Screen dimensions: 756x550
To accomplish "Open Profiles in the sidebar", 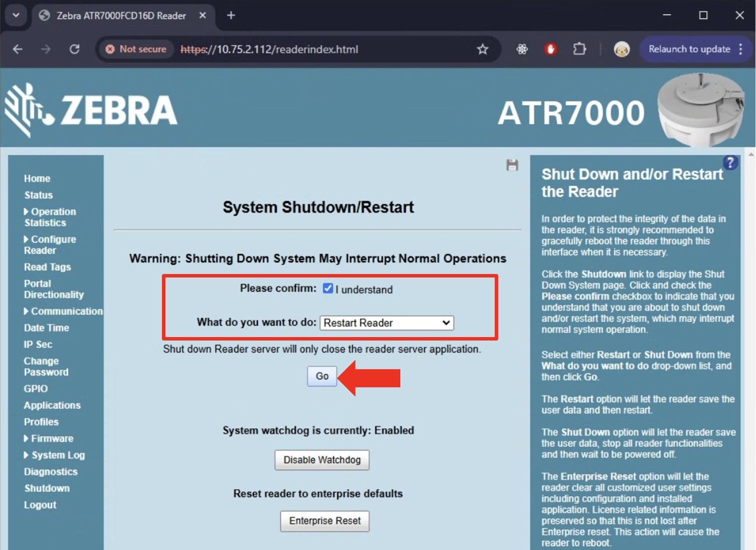I will click(41, 422).
